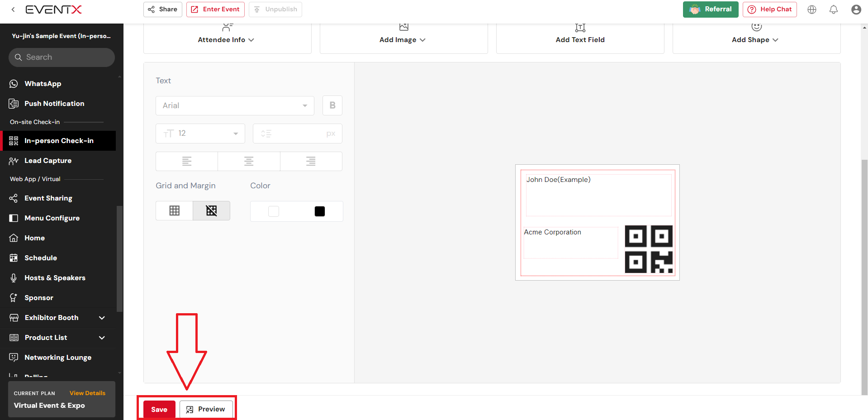The height and width of the screenshot is (420, 868).
Task: Pick the black color swatch
Action: [x=320, y=211]
